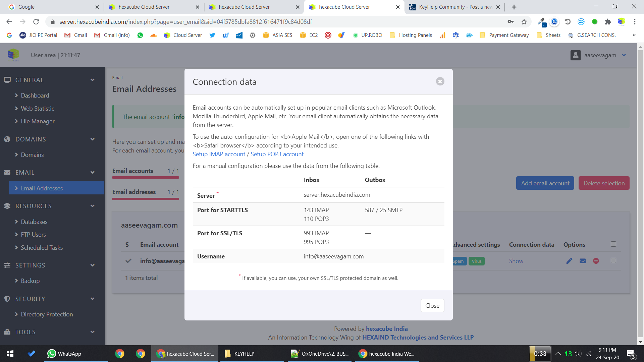Click the pencil edit icon for info account
This screenshot has height=362, width=644.
(569, 261)
